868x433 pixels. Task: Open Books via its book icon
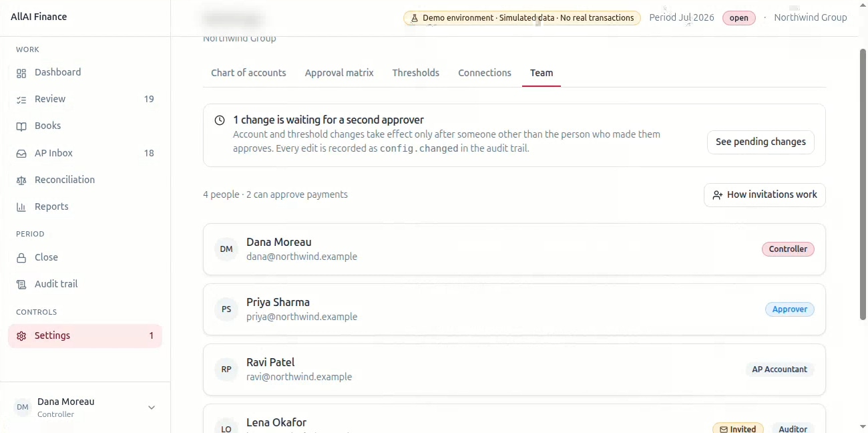(x=21, y=126)
